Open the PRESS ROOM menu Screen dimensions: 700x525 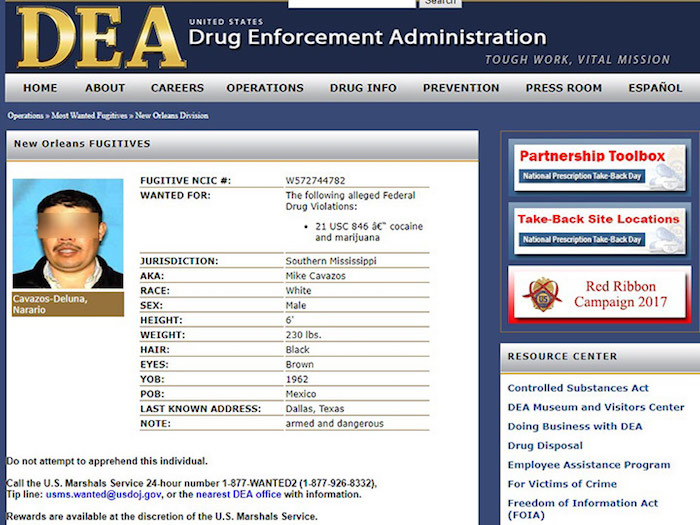click(564, 88)
